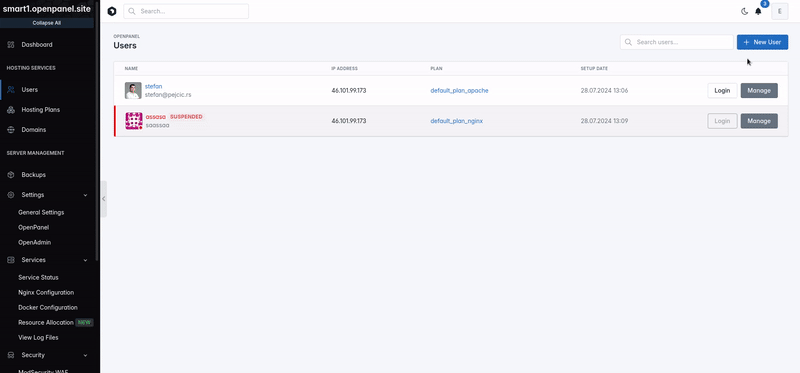Collapse the Services section chevron
Viewport: 800px width, 373px height.
point(85,260)
